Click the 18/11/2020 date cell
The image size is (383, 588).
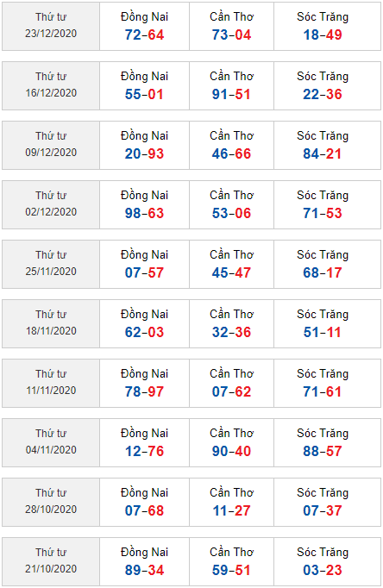[51, 323]
